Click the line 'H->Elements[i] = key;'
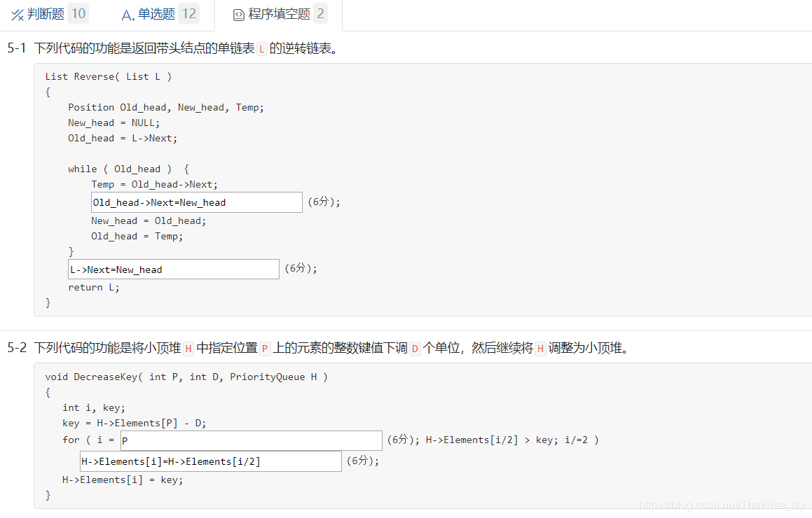The image size is (812, 518). [123, 479]
